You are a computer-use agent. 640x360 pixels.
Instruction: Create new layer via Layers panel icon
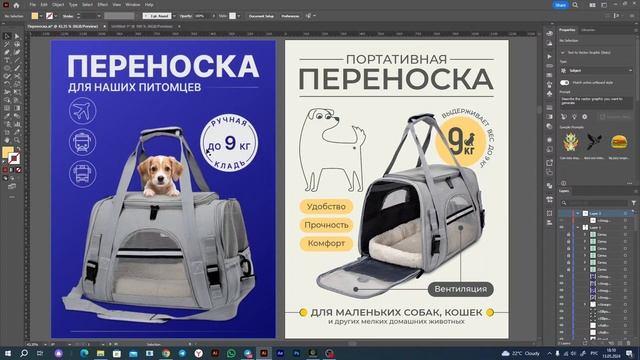(621, 343)
